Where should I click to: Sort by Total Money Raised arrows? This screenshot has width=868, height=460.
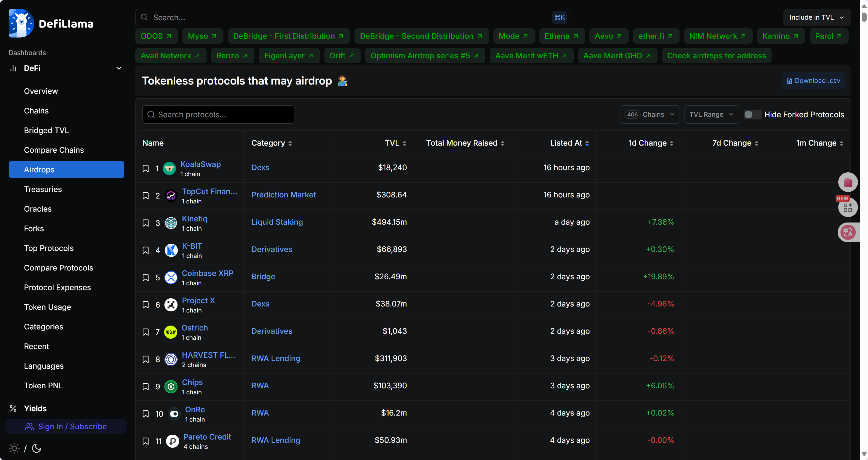[x=502, y=143]
